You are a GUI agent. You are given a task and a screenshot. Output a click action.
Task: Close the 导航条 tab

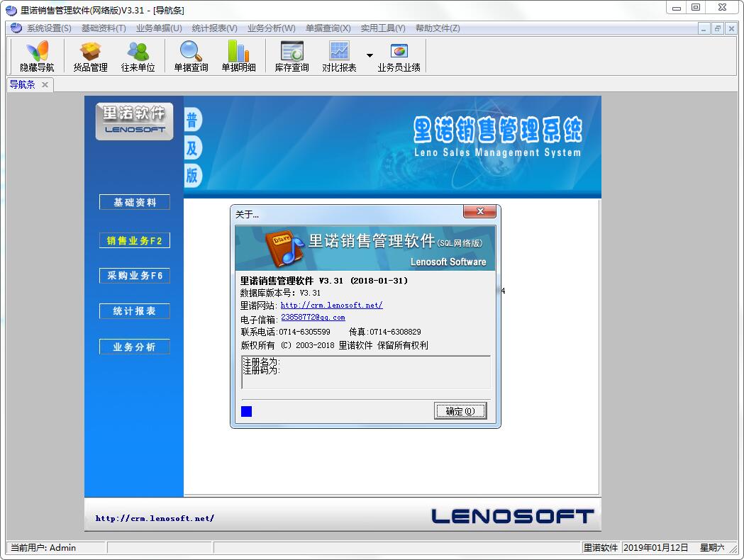click(x=45, y=84)
